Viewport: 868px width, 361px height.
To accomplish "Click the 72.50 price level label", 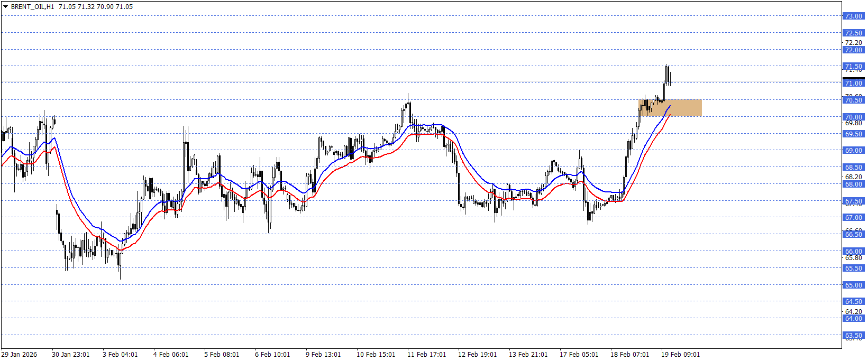I will tap(853, 33).
